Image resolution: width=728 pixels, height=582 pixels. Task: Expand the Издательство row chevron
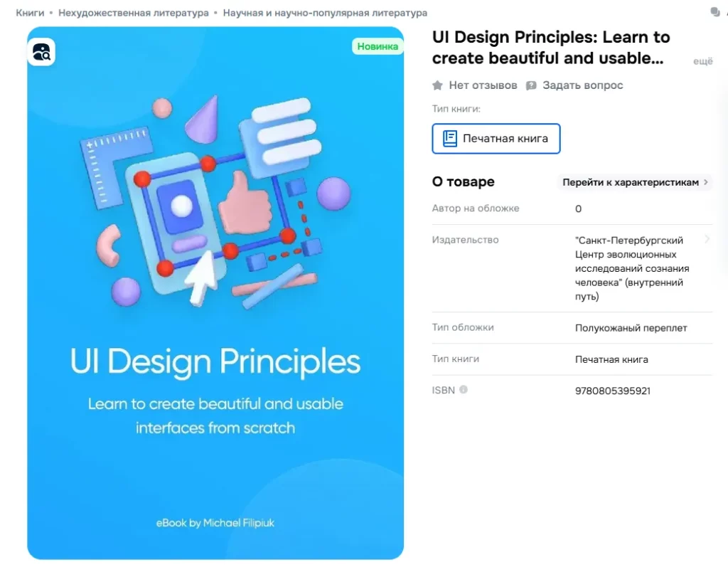pyautogui.click(x=707, y=239)
